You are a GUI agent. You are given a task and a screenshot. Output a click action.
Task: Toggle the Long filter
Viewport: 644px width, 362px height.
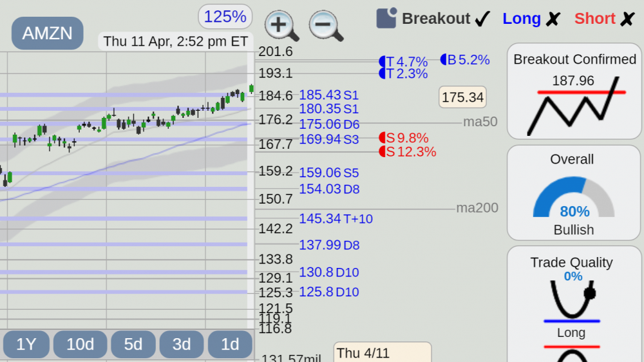(x=531, y=19)
